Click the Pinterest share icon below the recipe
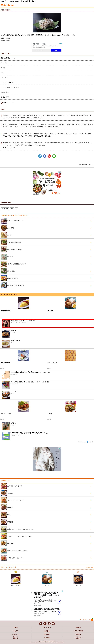 (x=49, y=156)
